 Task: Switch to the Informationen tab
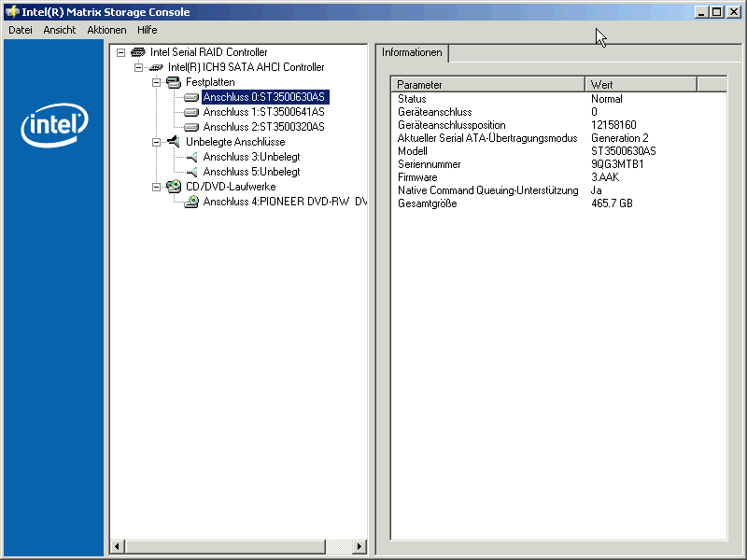pyautogui.click(x=412, y=52)
